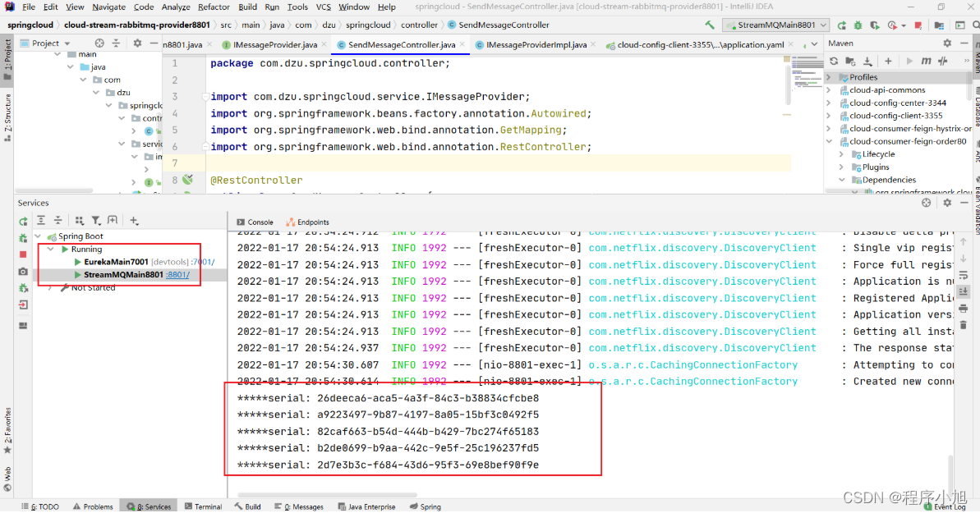
Task: Open the Add Service dropdown
Action: click(134, 220)
